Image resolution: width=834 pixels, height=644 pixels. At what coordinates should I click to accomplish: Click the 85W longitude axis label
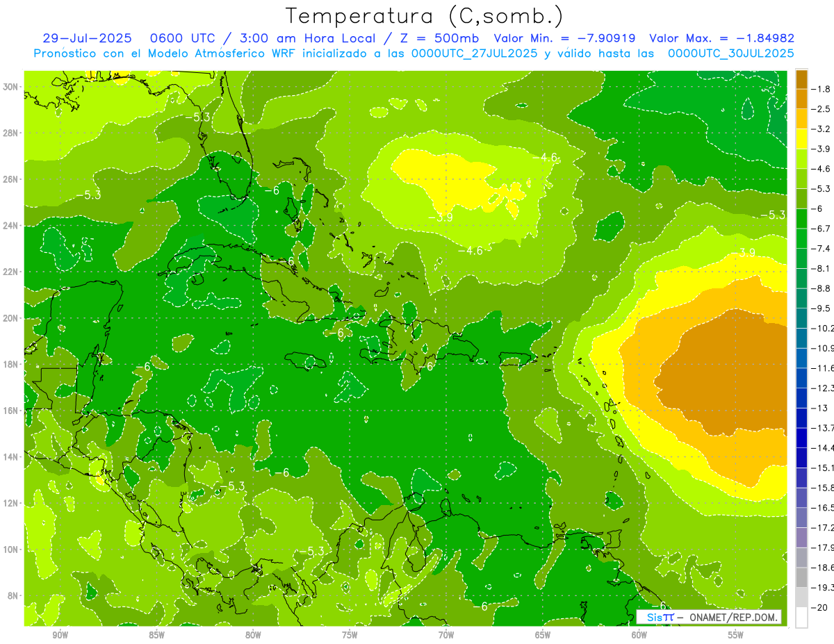156,635
